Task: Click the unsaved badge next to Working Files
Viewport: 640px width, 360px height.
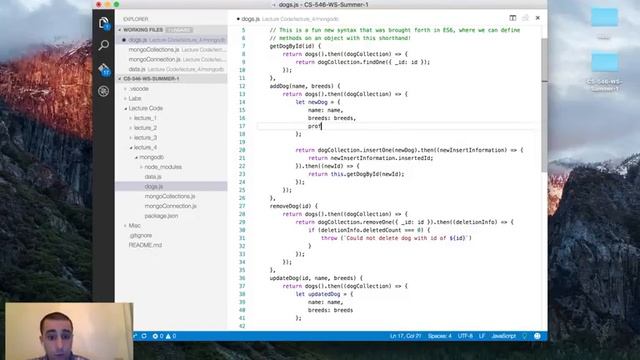Action: pyautogui.click(x=179, y=30)
